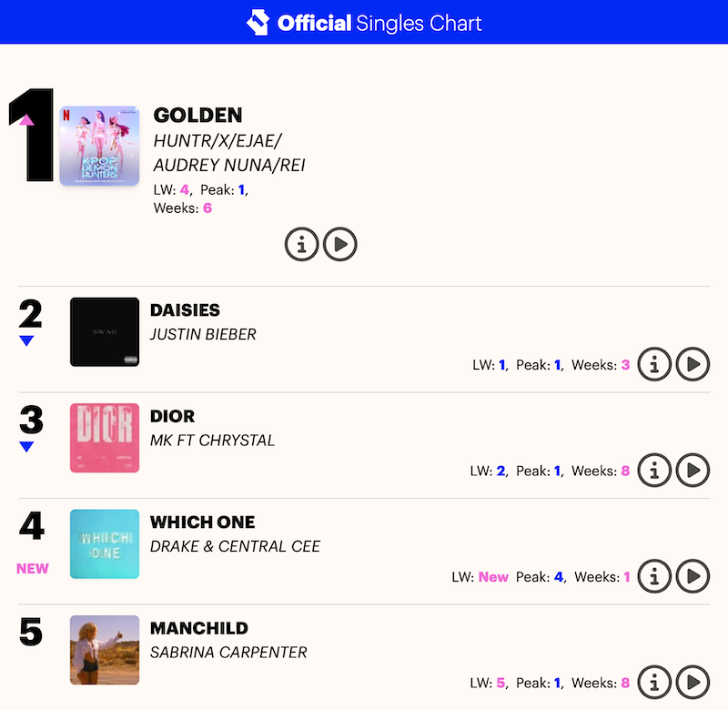728x710 pixels.
Task: Open info for Manchild
Action: [654, 682]
